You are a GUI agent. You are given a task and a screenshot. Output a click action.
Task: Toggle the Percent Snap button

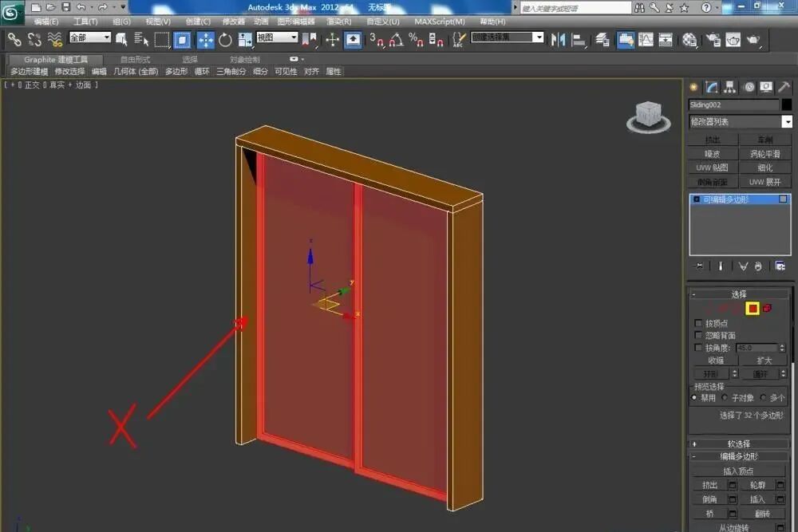(416, 40)
